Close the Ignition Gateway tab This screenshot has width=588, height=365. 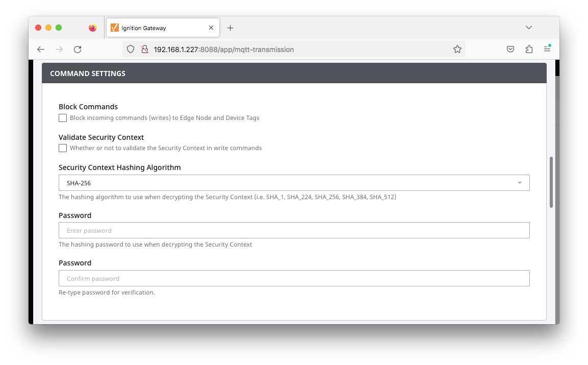(211, 28)
